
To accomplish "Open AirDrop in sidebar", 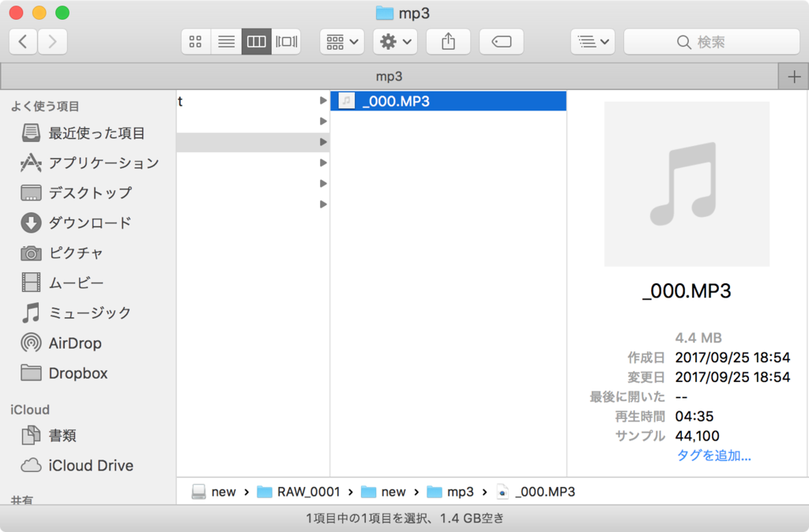I will click(61, 343).
